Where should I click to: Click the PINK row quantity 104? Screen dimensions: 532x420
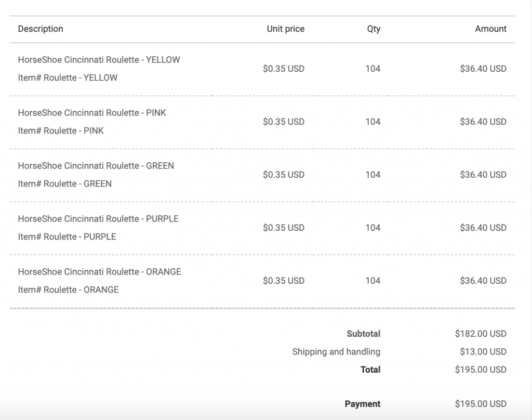point(373,122)
